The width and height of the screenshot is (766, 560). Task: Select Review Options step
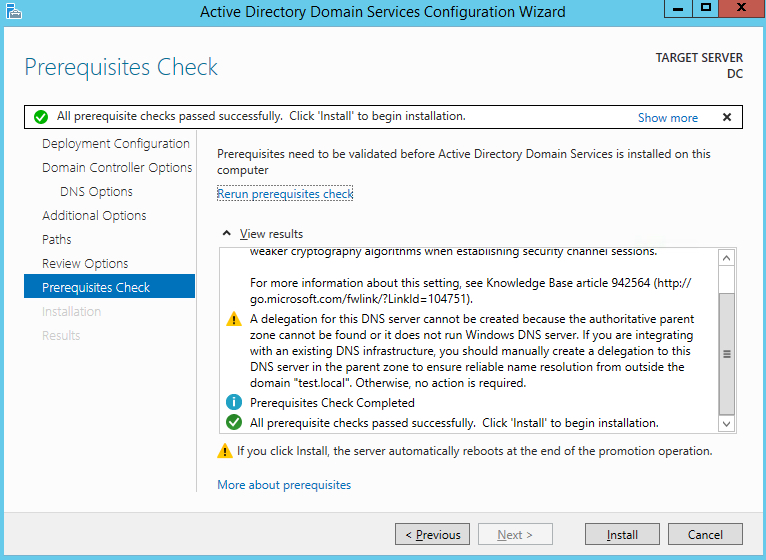coord(85,263)
